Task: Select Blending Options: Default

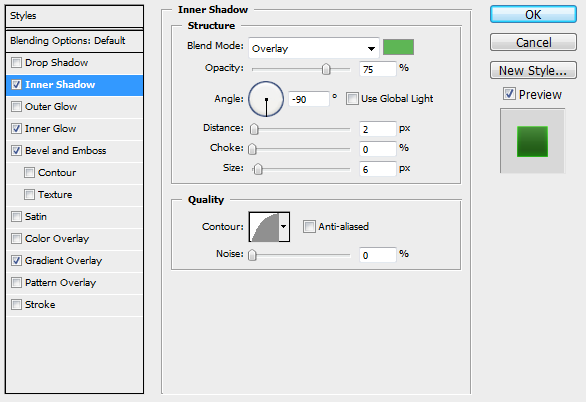Action: tap(74, 41)
